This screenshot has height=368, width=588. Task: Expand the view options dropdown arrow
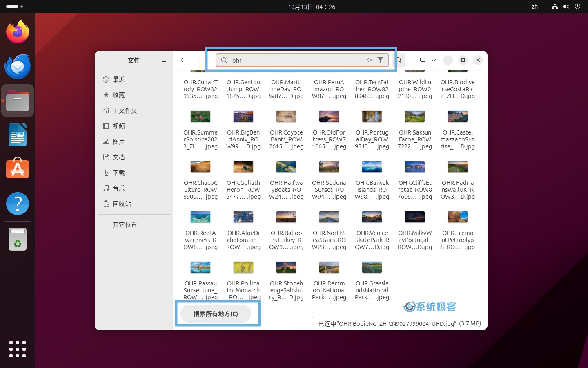click(x=434, y=60)
